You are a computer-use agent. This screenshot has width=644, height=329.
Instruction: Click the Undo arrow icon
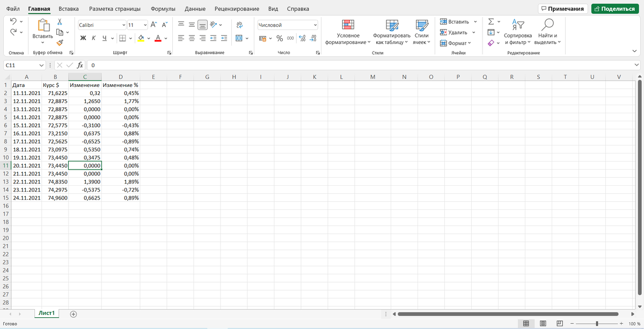[13, 21]
